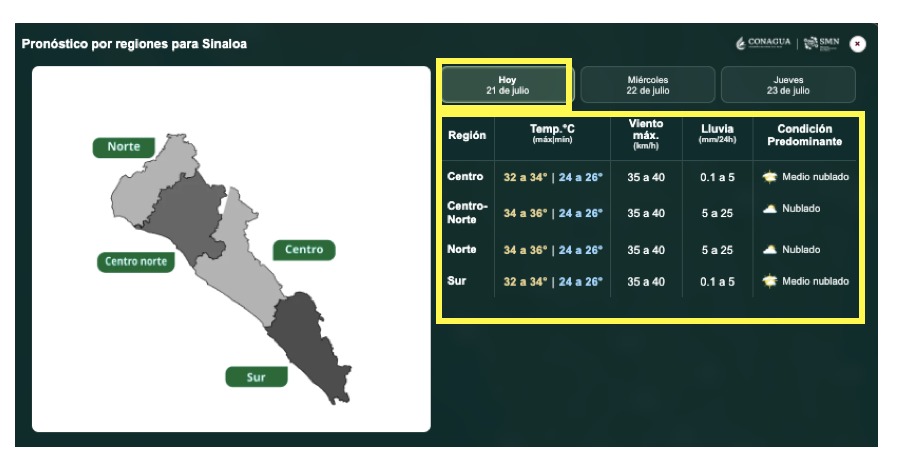Click Nublado text in Centro-Norte row
904x465 pixels.
801,209
